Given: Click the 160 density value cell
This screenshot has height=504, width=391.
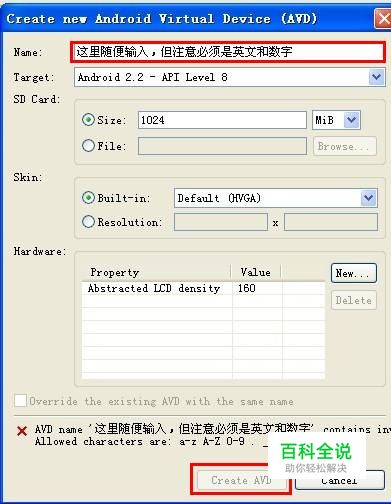Looking at the screenshot, I should coord(257,288).
